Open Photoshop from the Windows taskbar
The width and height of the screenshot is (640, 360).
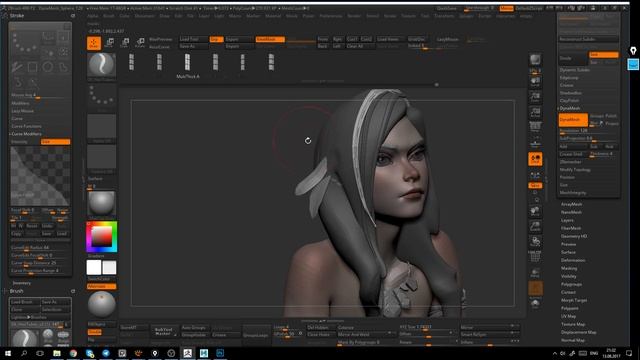[x=220, y=353]
